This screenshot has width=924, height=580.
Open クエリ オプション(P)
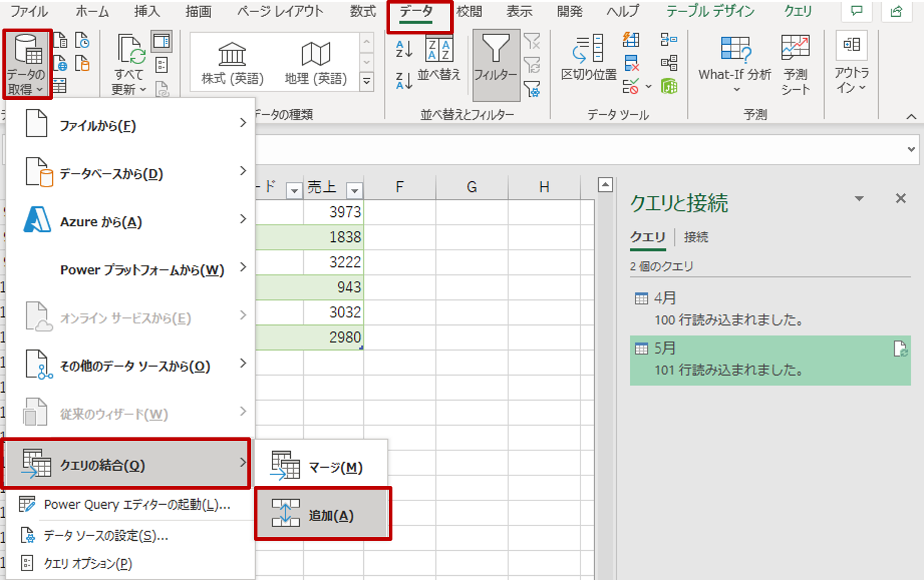click(x=130, y=563)
